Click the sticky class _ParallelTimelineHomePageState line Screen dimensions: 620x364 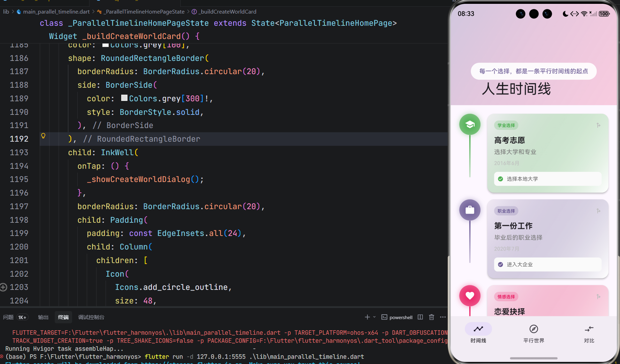(x=218, y=23)
